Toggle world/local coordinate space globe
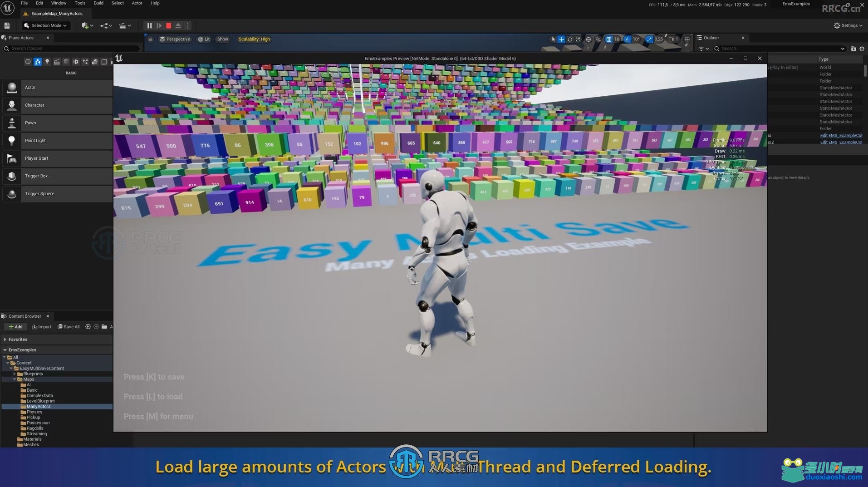The height and width of the screenshot is (487, 868). tap(588, 39)
